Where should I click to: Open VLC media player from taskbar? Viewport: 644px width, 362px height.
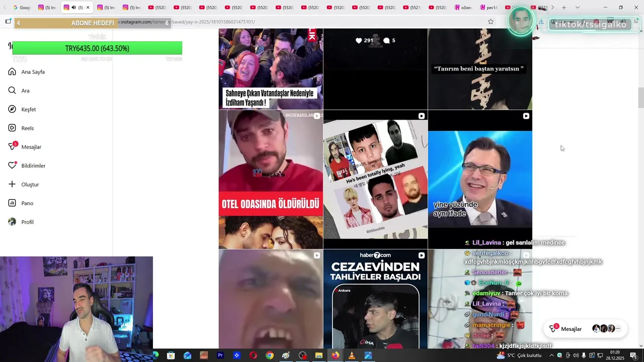(352, 355)
